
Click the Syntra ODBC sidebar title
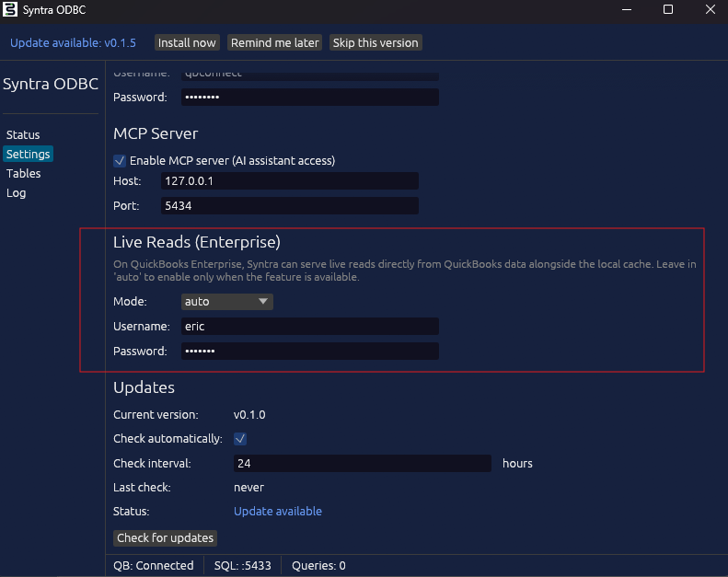pos(51,84)
